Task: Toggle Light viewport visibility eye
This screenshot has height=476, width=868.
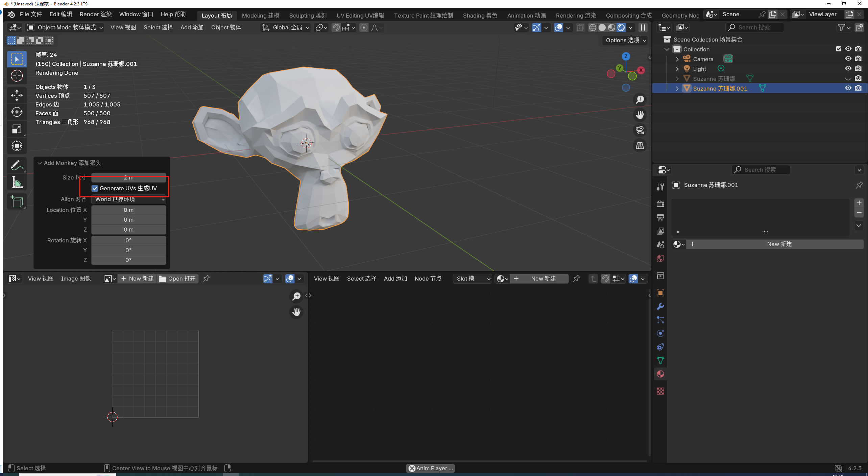Action: pos(848,69)
